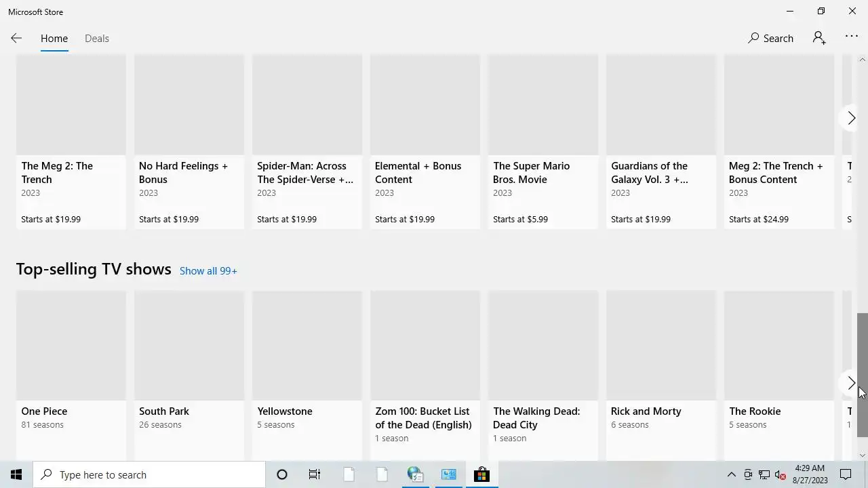
Task: Open the notification center icon
Action: tap(846, 474)
